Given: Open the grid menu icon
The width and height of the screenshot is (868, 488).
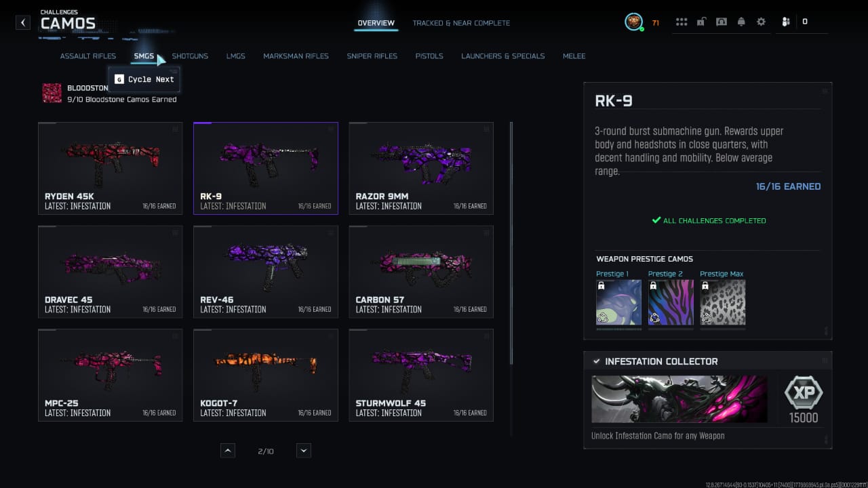Looking at the screenshot, I should pos(682,22).
